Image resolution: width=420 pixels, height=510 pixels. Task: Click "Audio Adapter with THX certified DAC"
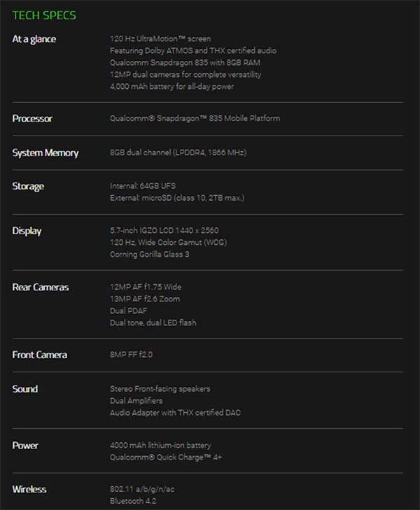[x=176, y=412]
